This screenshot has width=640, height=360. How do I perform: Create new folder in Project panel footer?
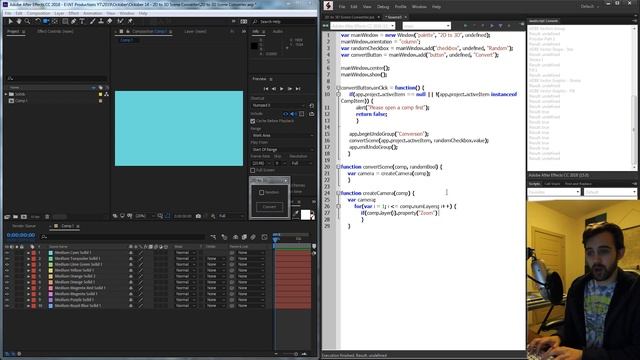(x=16, y=217)
